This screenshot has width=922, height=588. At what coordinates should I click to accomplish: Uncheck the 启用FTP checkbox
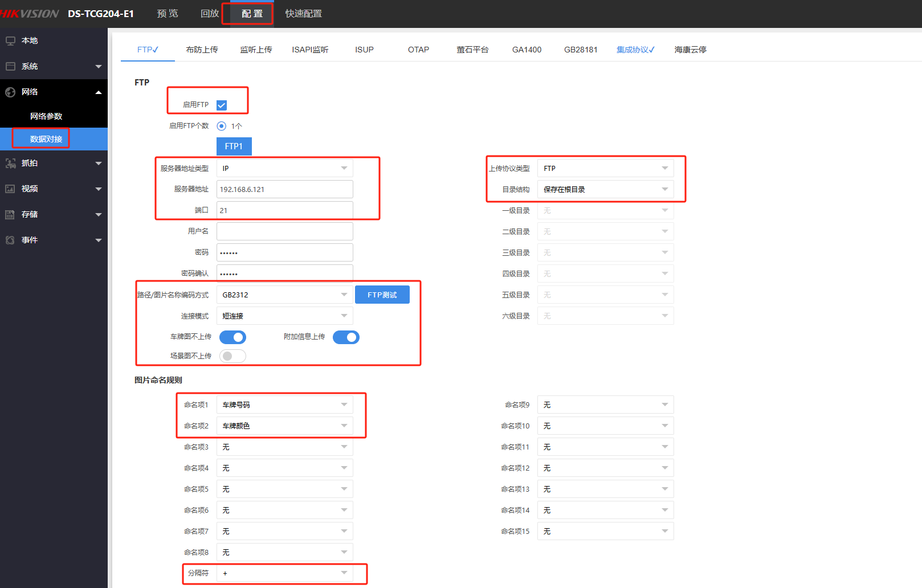coord(222,105)
